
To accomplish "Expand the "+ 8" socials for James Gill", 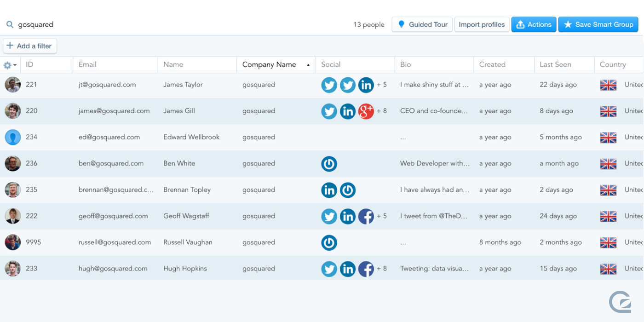I will tap(382, 111).
